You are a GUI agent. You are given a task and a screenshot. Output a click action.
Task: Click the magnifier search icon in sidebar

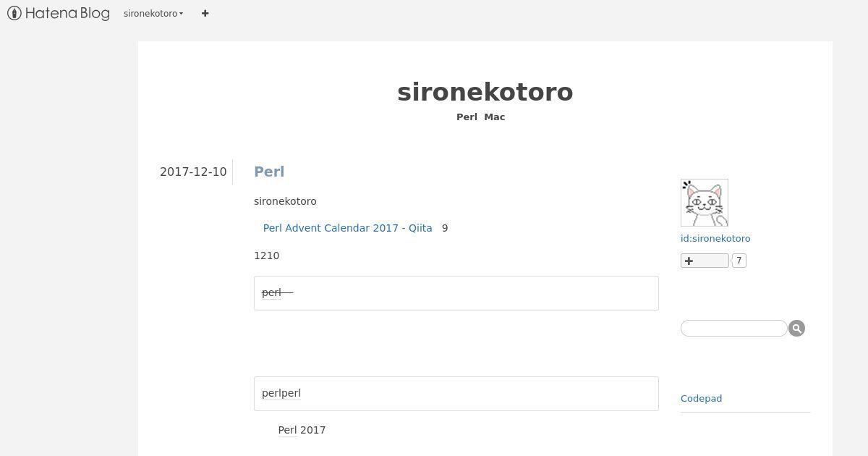coord(796,329)
